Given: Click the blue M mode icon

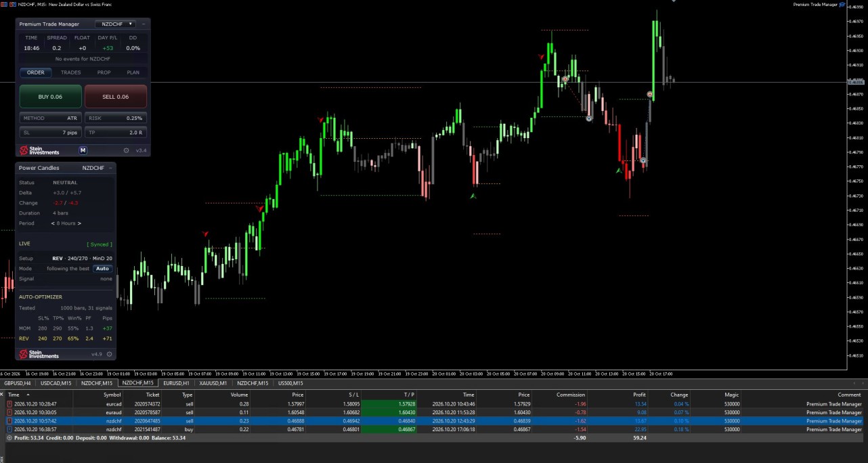Looking at the screenshot, I should pyautogui.click(x=83, y=150).
